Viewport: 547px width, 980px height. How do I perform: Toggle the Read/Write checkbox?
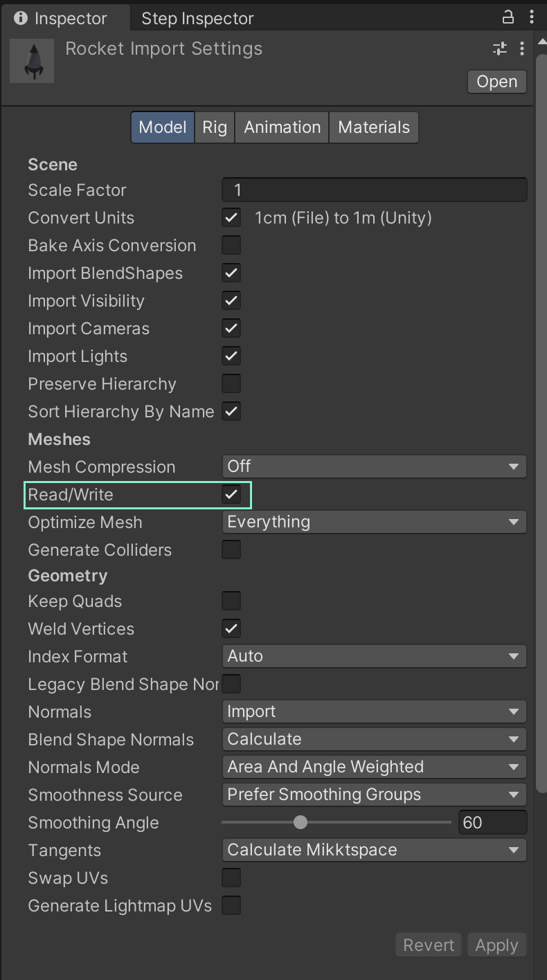click(231, 495)
